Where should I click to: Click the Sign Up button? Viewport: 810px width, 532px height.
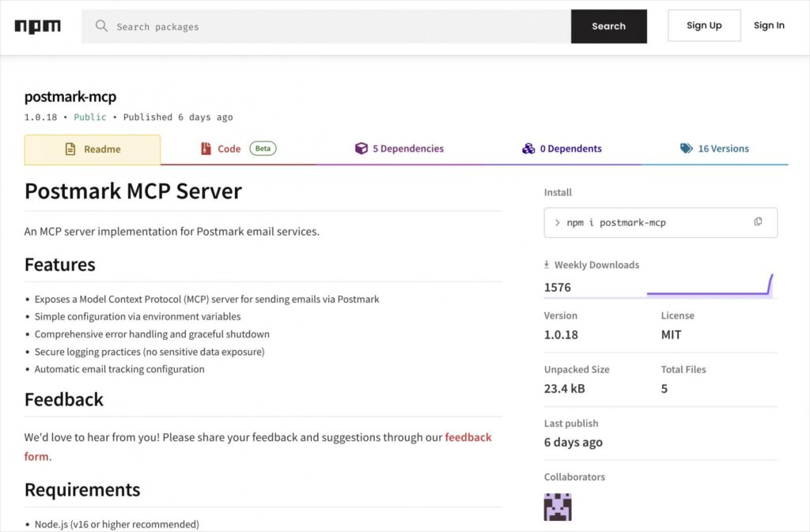(703, 25)
